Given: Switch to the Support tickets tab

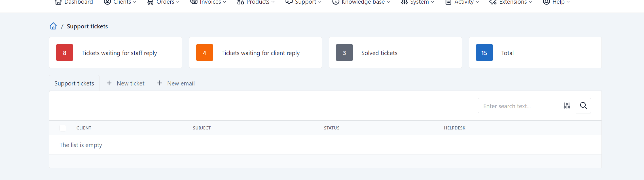Looking at the screenshot, I should click(x=74, y=83).
